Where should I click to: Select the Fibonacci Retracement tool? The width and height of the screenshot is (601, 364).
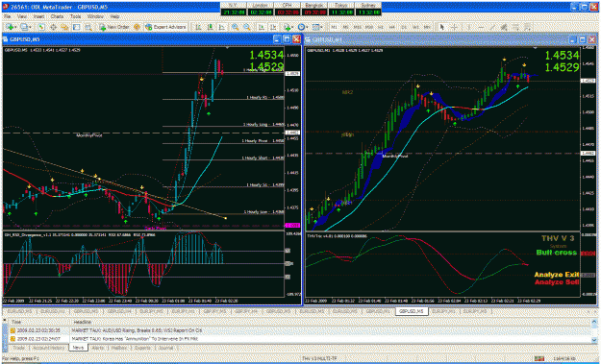pos(516,27)
